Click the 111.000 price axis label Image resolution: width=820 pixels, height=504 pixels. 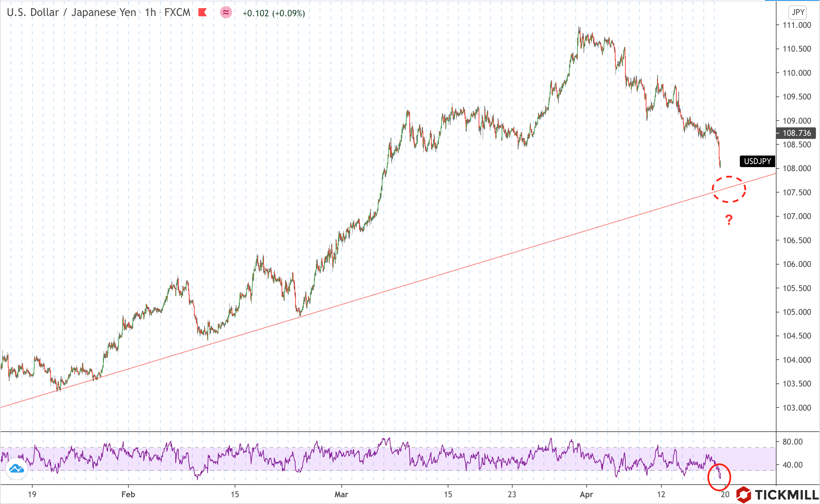point(797,25)
